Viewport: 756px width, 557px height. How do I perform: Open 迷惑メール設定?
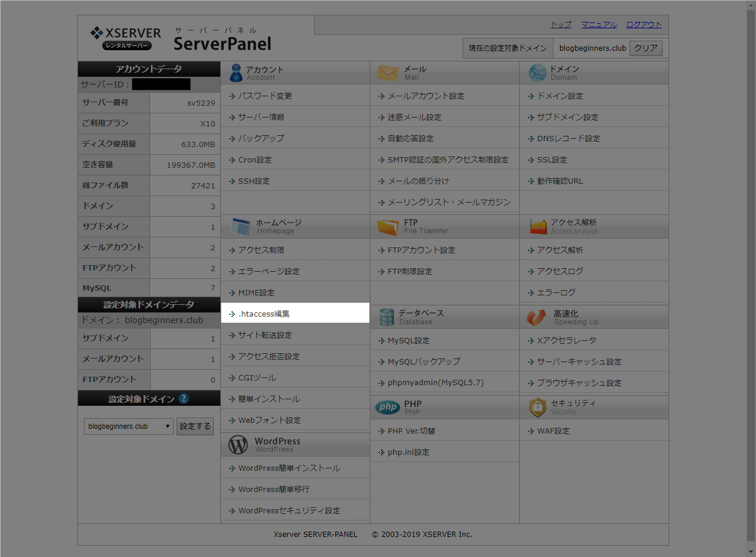[415, 117]
